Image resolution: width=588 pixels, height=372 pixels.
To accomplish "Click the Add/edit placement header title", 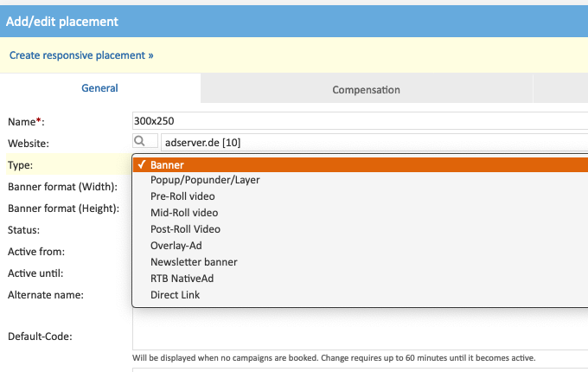I will pyautogui.click(x=62, y=22).
